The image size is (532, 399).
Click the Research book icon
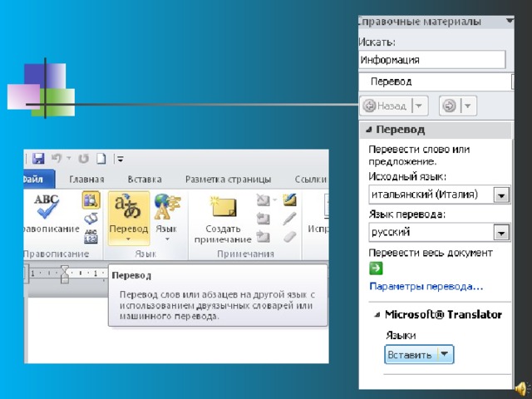click(x=91, y=199)
